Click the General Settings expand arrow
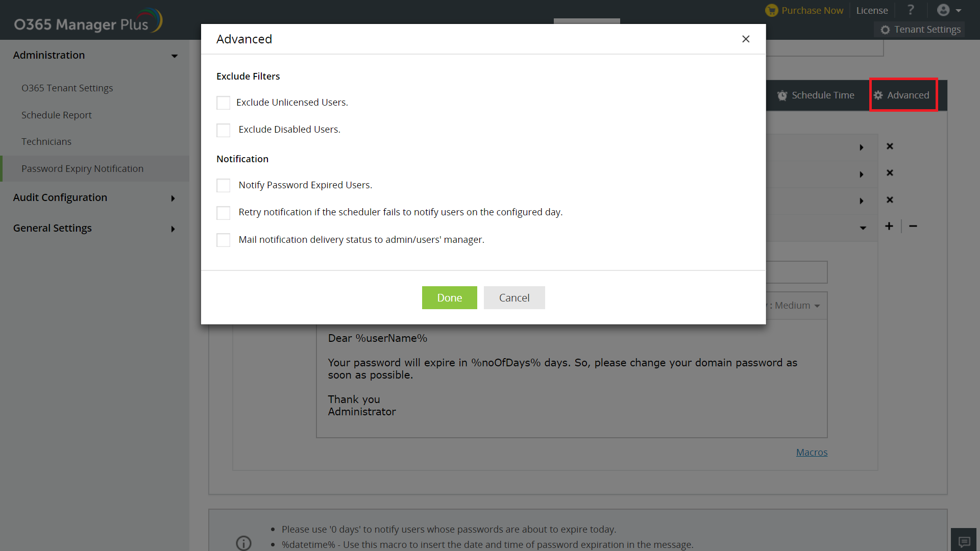The image size is (980, 551). (173, 229)
